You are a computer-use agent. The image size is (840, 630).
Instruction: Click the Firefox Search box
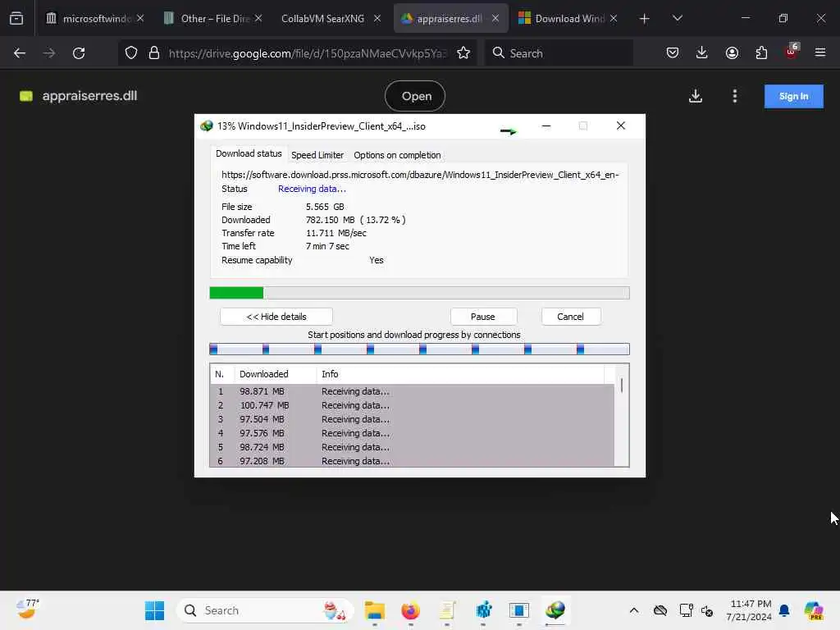[559, 53]
